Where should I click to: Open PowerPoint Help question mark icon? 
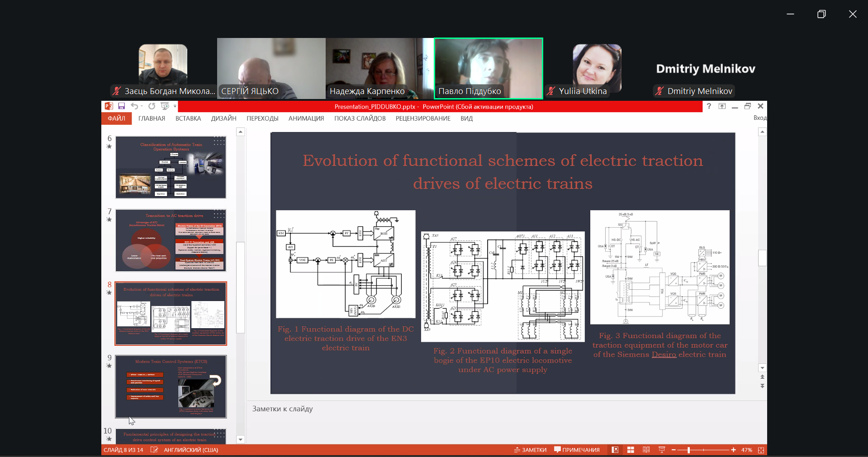click(709, 106)
